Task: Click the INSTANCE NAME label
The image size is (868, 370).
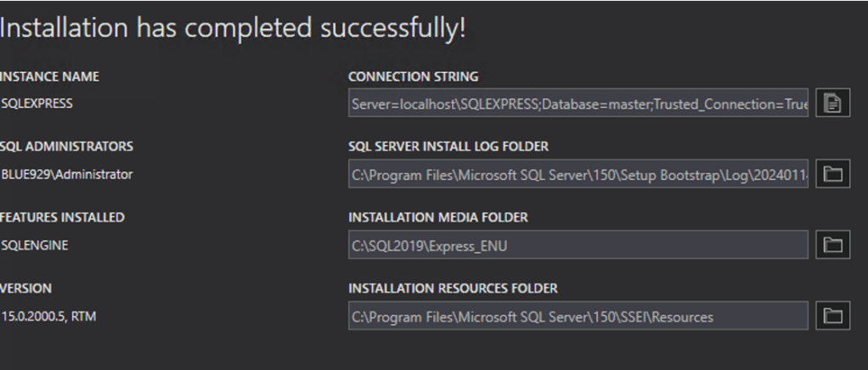Action: (x=49, y=76)
